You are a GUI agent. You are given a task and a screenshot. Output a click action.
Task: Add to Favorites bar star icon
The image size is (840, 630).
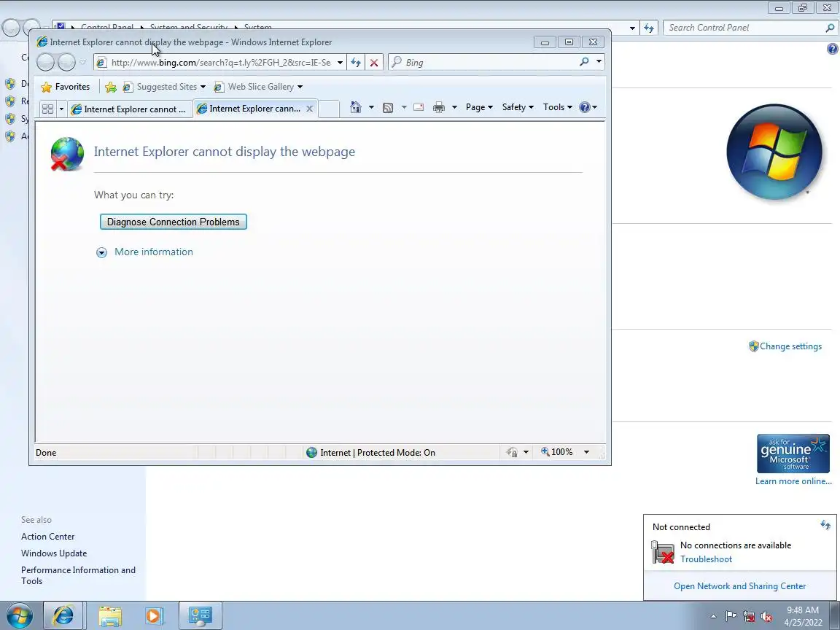tap(111, 87)
